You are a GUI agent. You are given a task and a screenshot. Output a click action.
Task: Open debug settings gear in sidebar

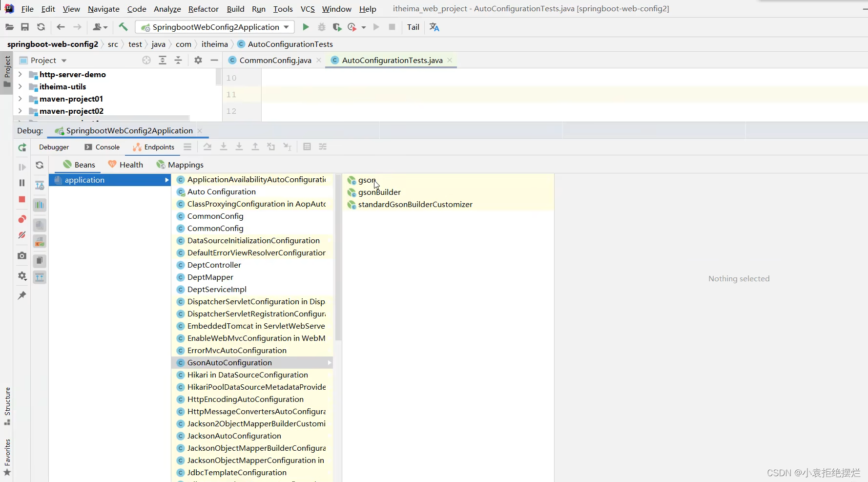tap(22, 276)
